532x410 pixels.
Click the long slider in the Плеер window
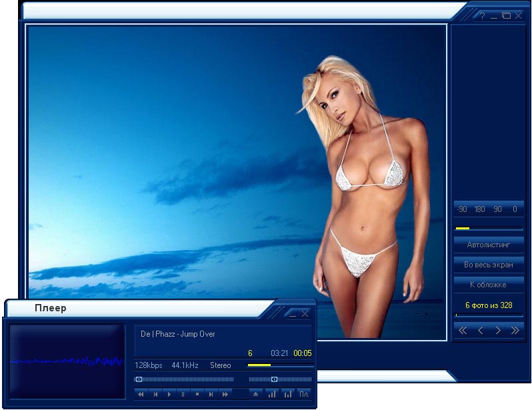pos(183,379)
